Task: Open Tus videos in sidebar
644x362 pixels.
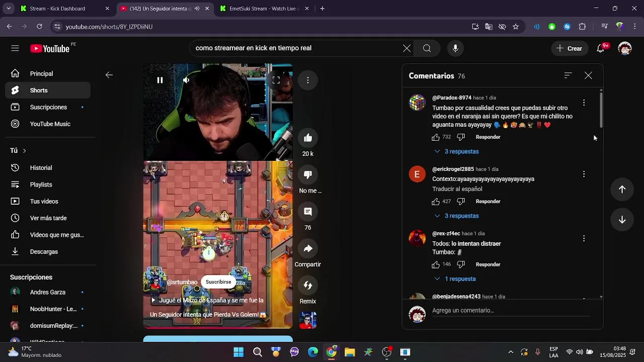Action: (x=48, y=201)
